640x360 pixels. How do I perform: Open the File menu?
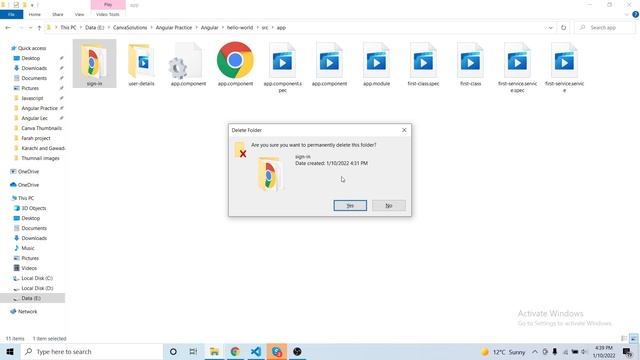point(11,14)
